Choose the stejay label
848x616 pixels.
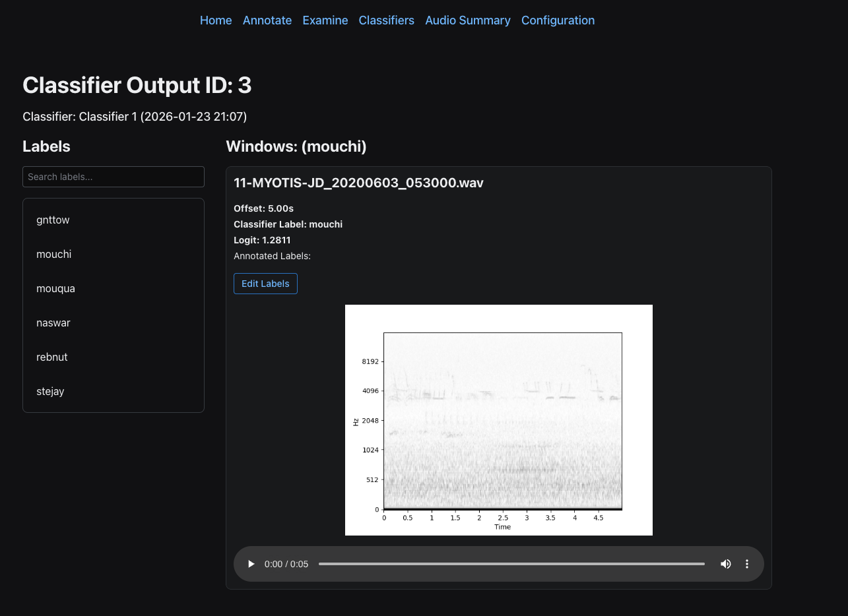coord(50,392)
